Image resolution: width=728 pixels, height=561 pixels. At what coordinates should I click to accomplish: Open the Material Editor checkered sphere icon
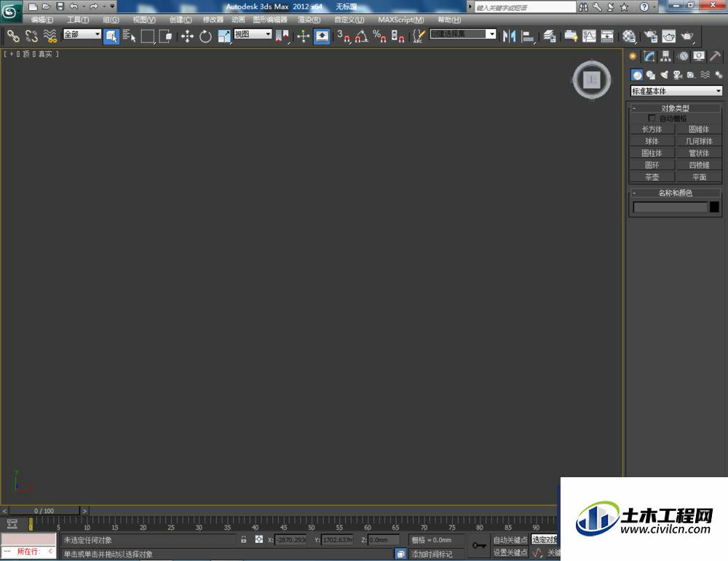pos(629,36)
